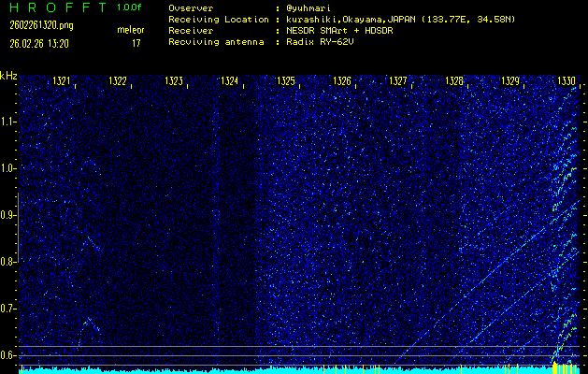588x374 pixels.
Task: Select the observer name @yuhmari
Action: (308, 8)
